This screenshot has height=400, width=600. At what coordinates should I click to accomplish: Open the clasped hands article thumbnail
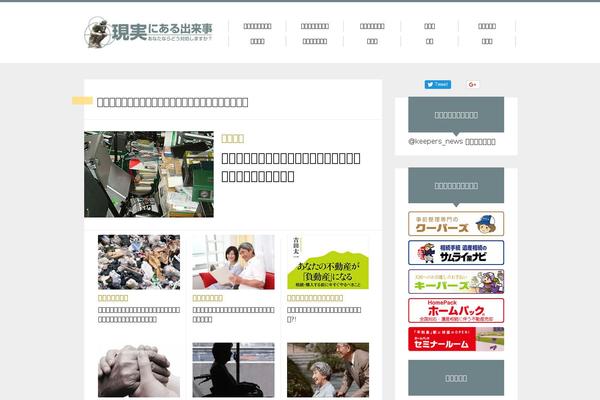coord(139,370)
